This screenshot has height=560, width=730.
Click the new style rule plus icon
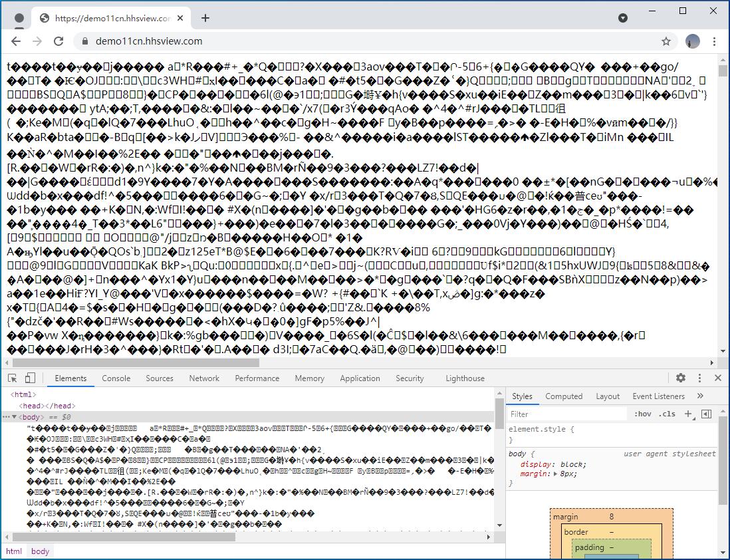tap(688, 413)
